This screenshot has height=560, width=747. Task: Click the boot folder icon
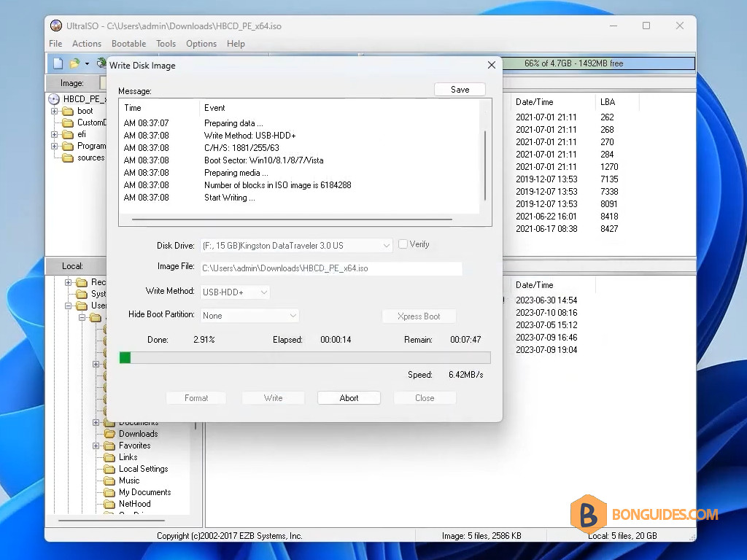[68, 111]
